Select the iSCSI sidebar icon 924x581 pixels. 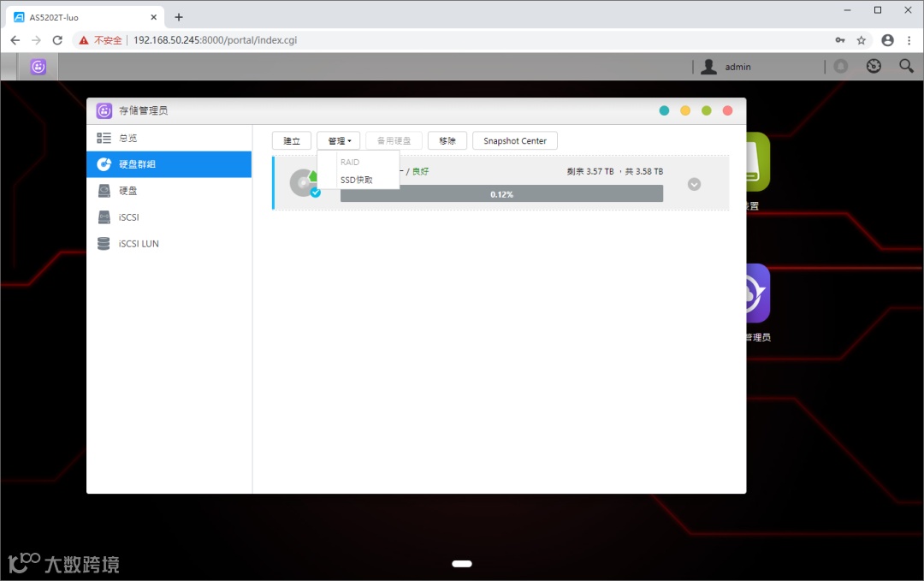click(103, 216)
